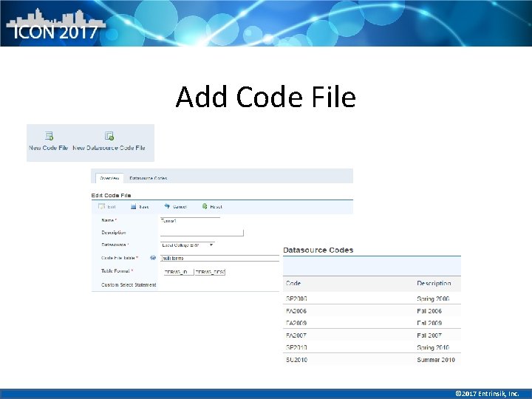Image resolution: width=532 pixels, height=399 pixels.
Task: Select the SP2006 code row
Action: point(372,299)
